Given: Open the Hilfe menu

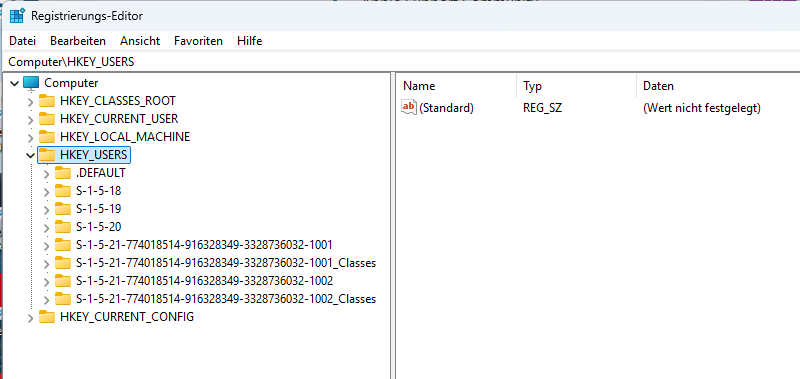Looking at the screenshot, I should pyautogui.click(x=249, y=41).
